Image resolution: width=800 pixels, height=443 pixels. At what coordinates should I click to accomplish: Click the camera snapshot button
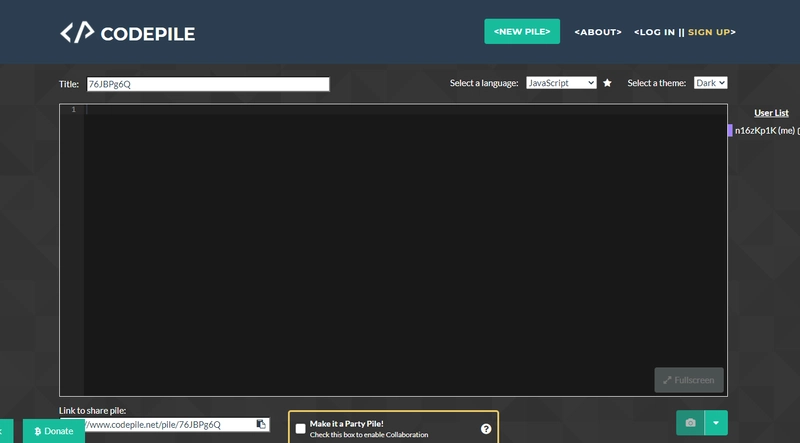coord(690,423)
